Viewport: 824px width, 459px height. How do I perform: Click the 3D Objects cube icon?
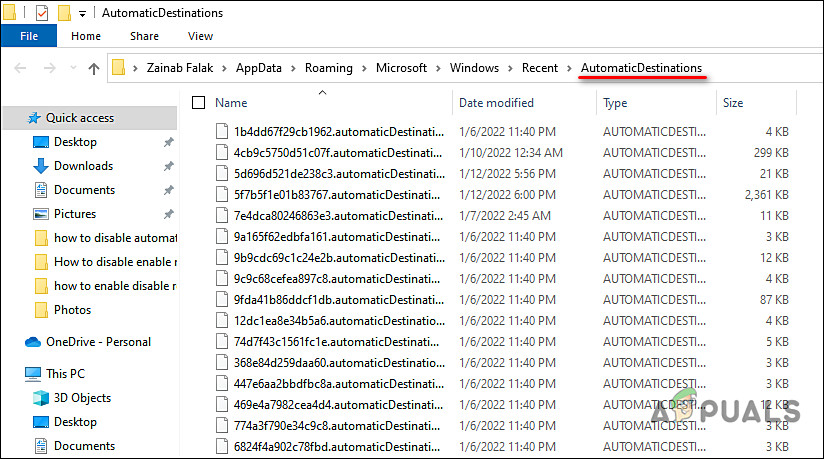point(41,398)
